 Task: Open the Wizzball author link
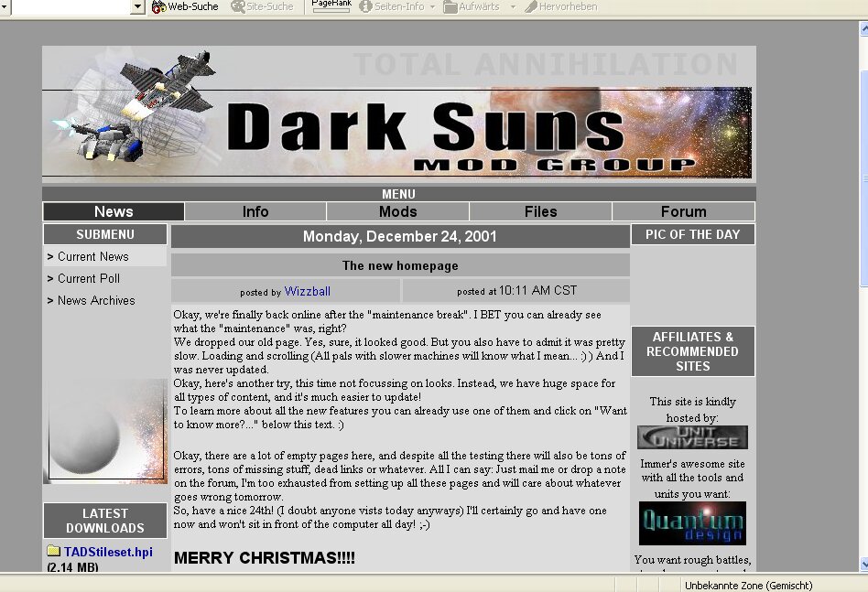307,292
